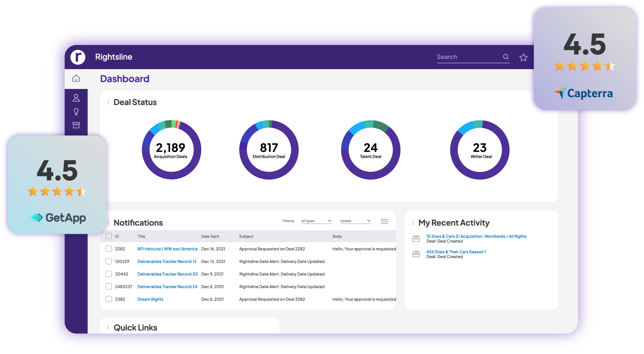Image resolution: width=644 pixels, height=354 pixels.
Task: Check the notification row for Dream Rights
Action: point(108,299)
